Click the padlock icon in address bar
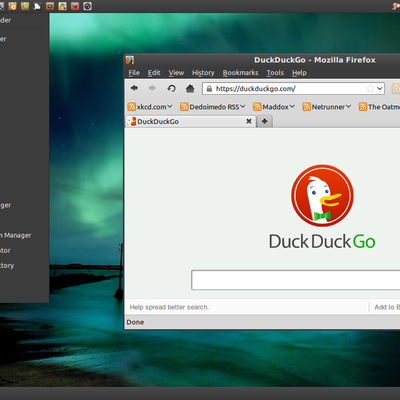 pyautogui.click(x=209, y=89)
